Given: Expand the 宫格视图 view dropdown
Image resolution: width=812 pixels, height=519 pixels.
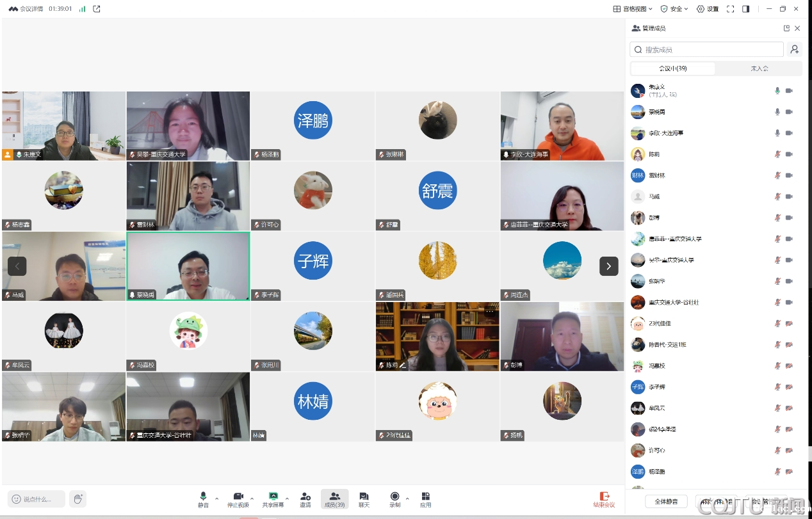Looking at the screenshot, I should 633,9.
